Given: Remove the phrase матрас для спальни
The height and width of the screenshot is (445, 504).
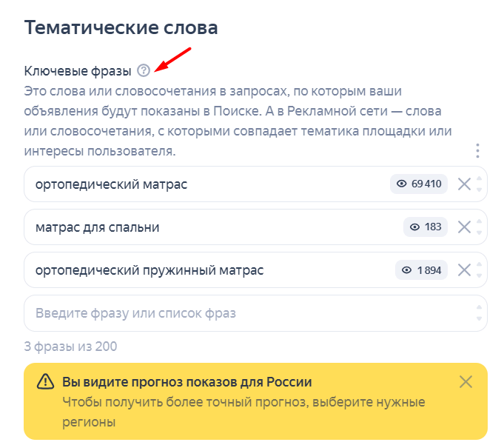Looking at the screenshot, I should (x=464, y=227).
